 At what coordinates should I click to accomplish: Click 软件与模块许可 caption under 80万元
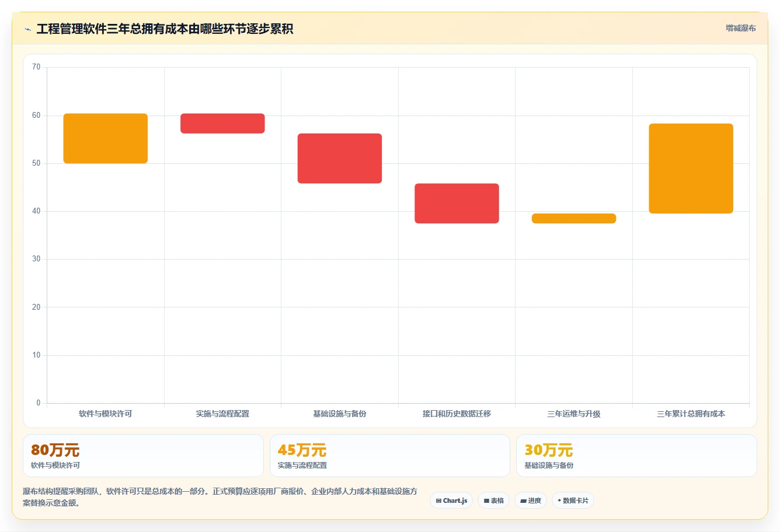(55, 466)
